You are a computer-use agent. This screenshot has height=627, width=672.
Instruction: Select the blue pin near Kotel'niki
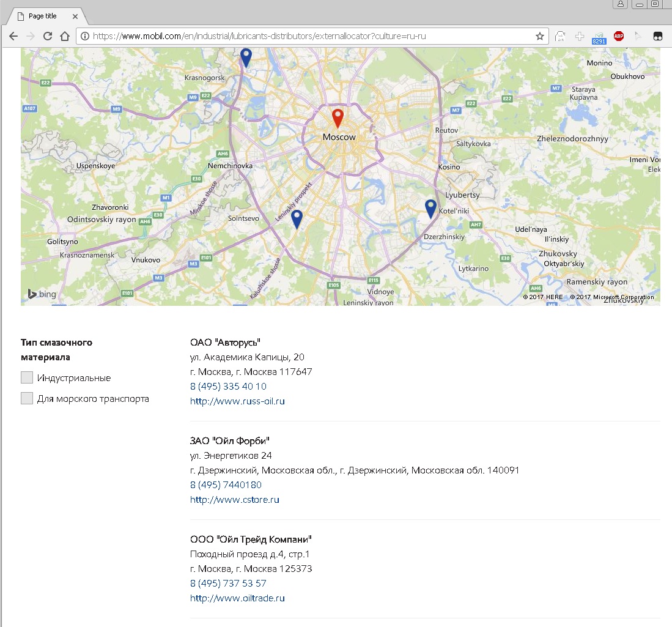coord(430,209)
